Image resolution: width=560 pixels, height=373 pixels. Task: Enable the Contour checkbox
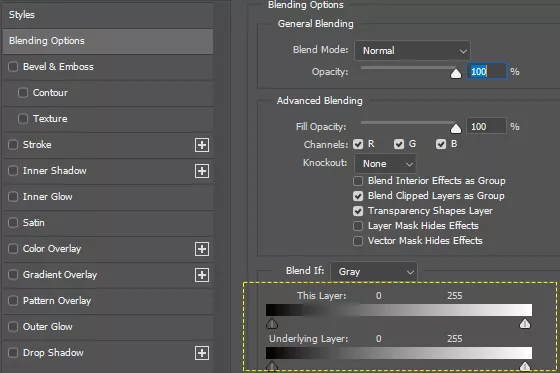click(x=23, y=93)
